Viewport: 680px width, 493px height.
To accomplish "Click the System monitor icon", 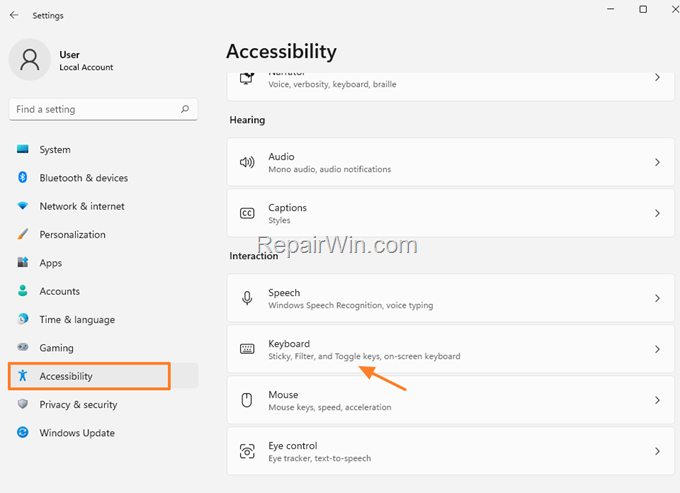I will (23, 149).
